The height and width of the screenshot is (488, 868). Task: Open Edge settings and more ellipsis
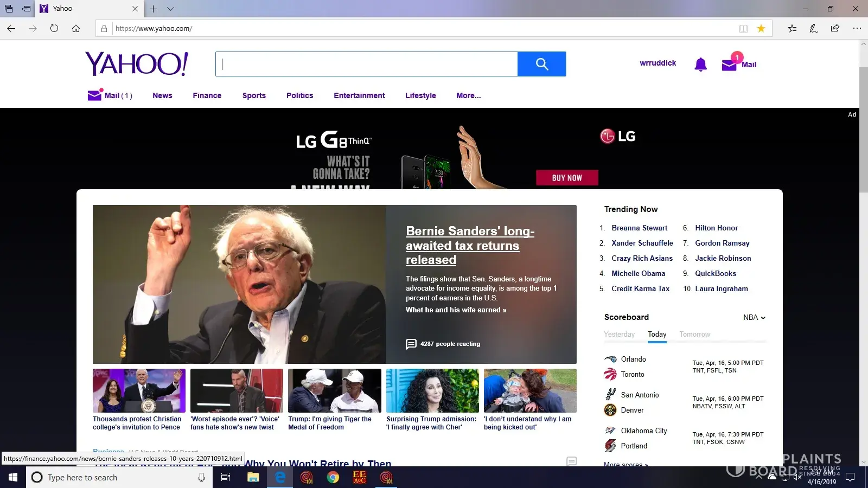(x=857, y=28)
